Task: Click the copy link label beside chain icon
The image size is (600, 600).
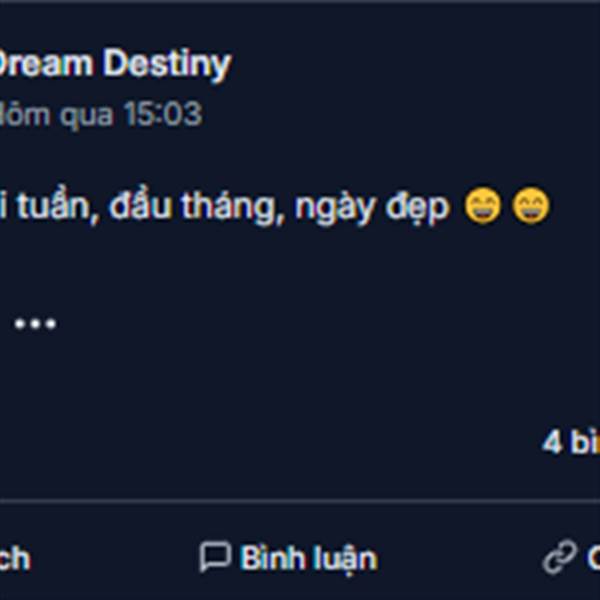Action: 593,558
